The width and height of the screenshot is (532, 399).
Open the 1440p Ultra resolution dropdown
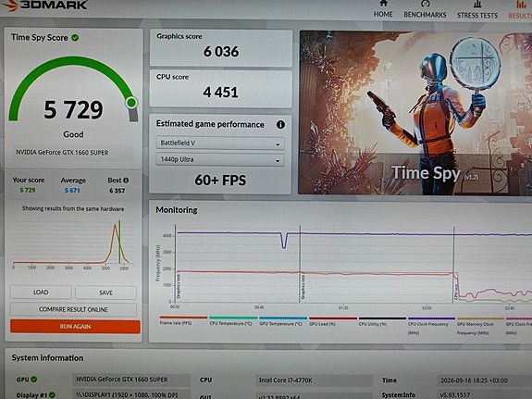click(220, 159)
